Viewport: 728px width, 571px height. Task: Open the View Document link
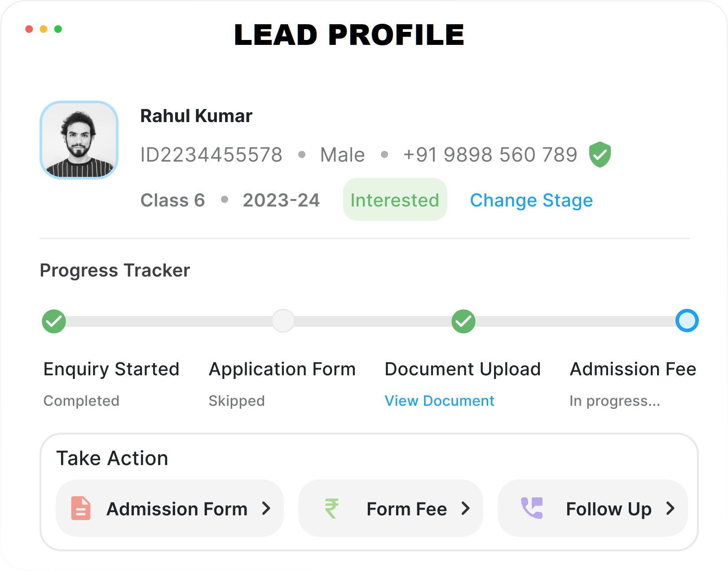coord(439,401)
